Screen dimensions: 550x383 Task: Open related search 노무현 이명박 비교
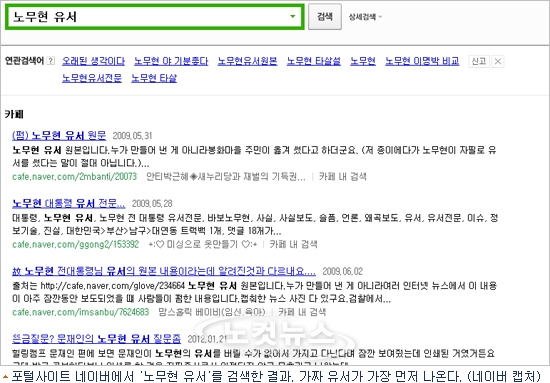(422, 61)
